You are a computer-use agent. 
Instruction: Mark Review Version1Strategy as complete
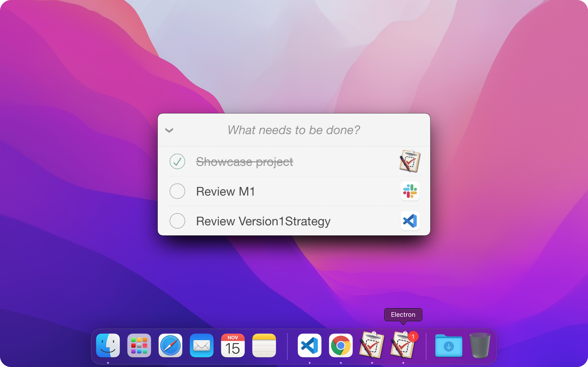177,221
